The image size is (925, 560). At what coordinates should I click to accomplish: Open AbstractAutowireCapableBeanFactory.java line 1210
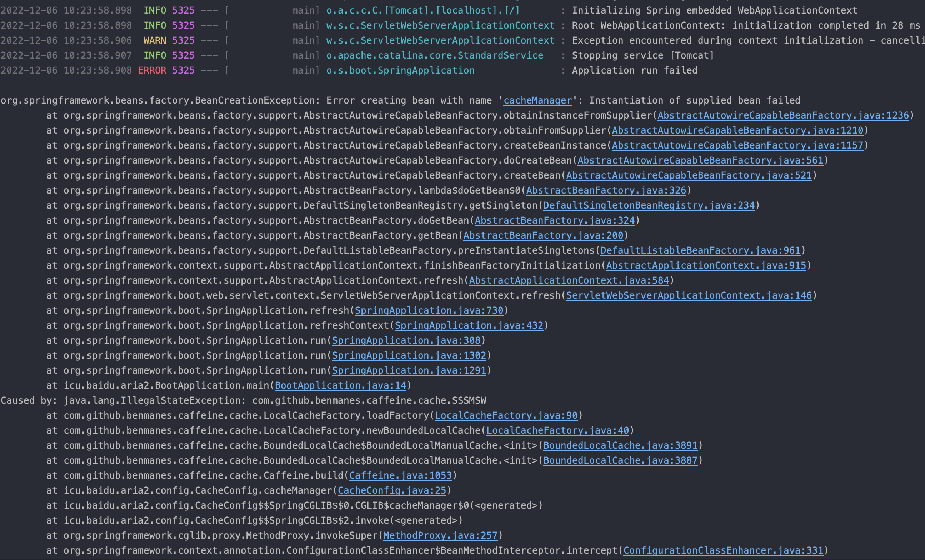click(x=736, y=130)
